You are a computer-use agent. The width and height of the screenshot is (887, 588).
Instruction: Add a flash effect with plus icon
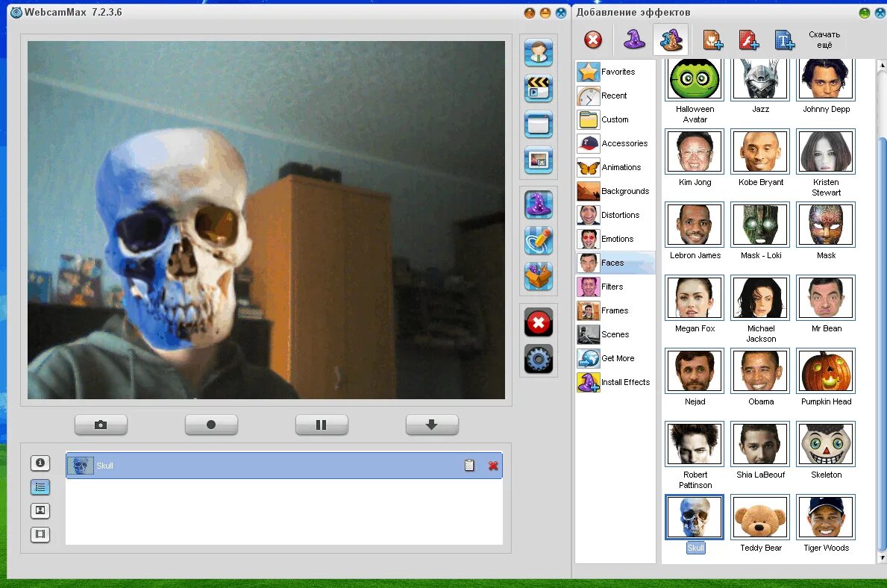point(748,40)
